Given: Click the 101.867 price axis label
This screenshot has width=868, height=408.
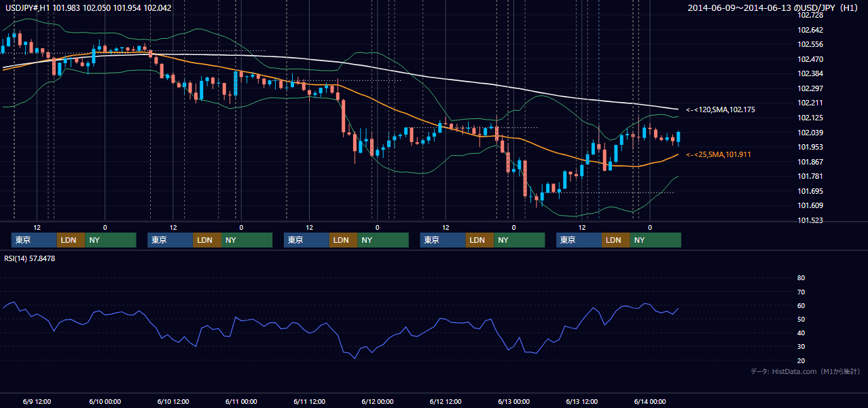Looking at the screenshot, I should click(810, 162).
